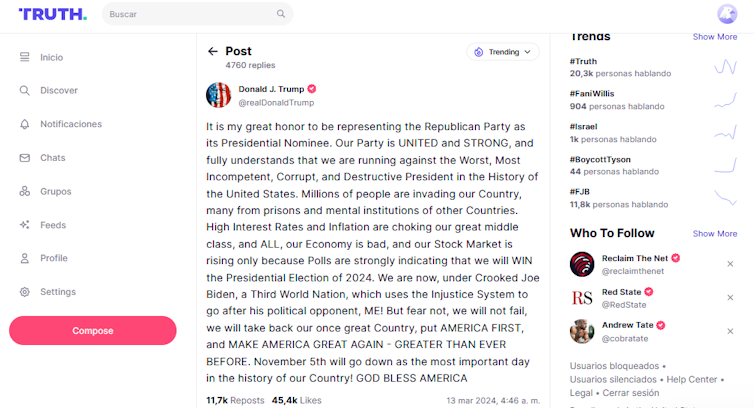Dismiss Andrew Tate follow suggestion
The width and height of the screenshot is (754, 408).
[x=730, y=331]
